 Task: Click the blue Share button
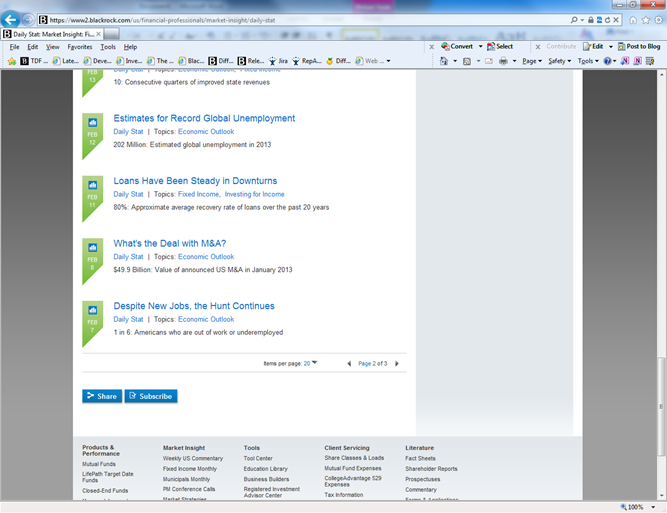[102, 396]
